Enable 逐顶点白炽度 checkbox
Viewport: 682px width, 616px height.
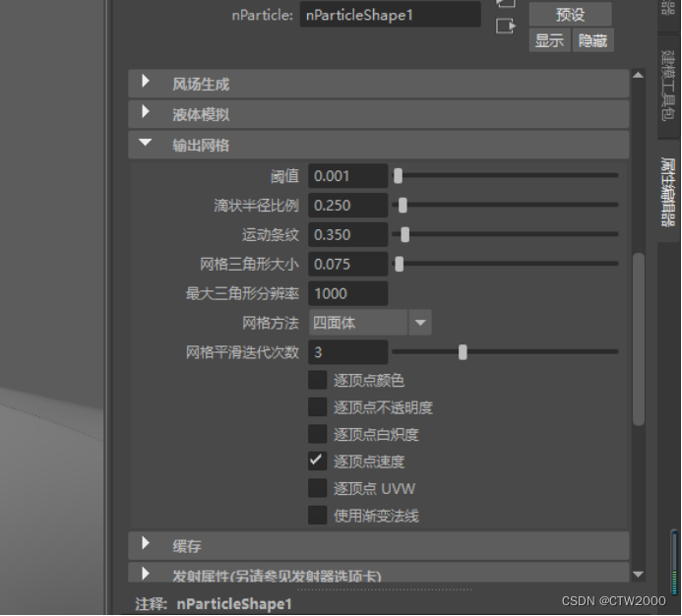(318, 434)
